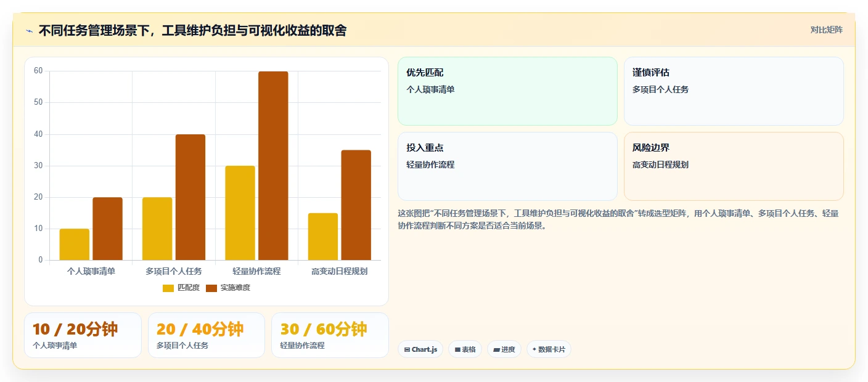
Task: Click 实施难度 bar for 高变动日程规划
Action: [x=356, y=205]
